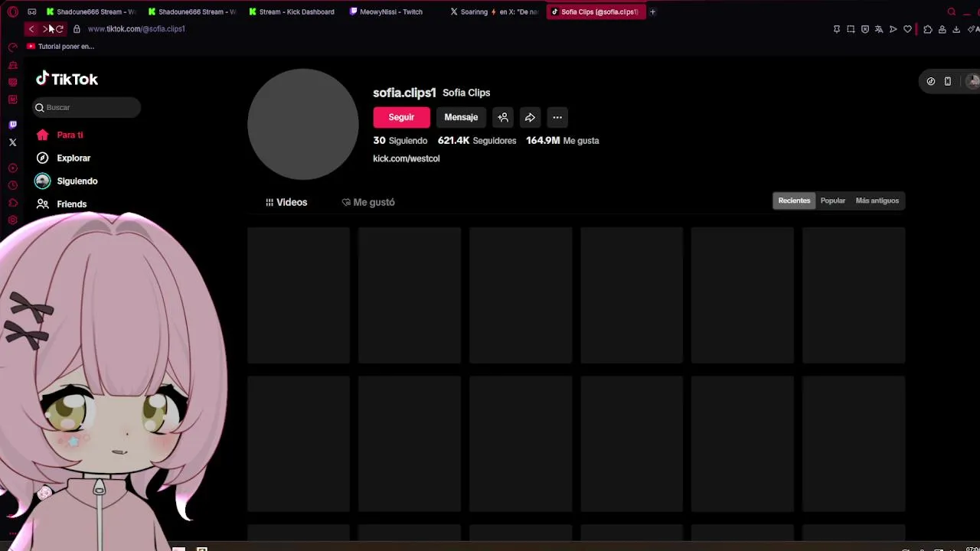Sort videos by Recientes

[794, 201]
